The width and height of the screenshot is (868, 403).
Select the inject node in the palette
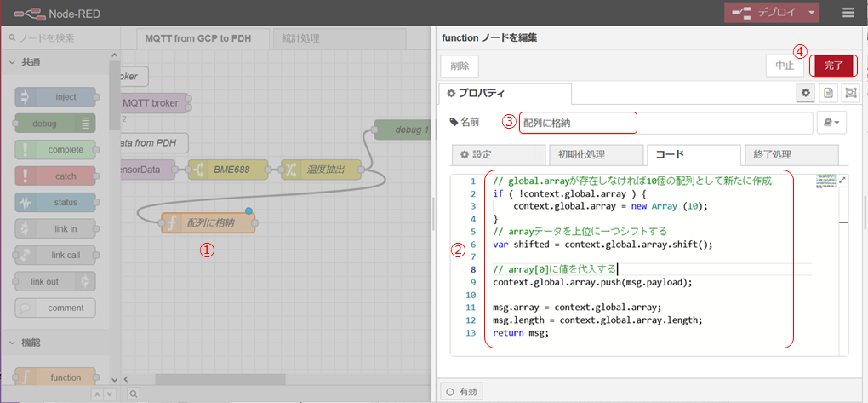pos(55,97)
